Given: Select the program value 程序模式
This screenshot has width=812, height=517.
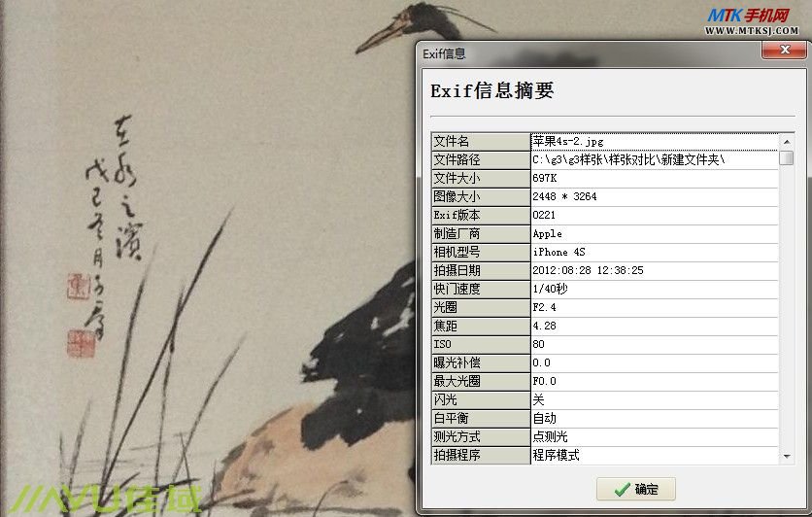Looking at the screenshot, I should pyautogui.click(x=655, y=455).
